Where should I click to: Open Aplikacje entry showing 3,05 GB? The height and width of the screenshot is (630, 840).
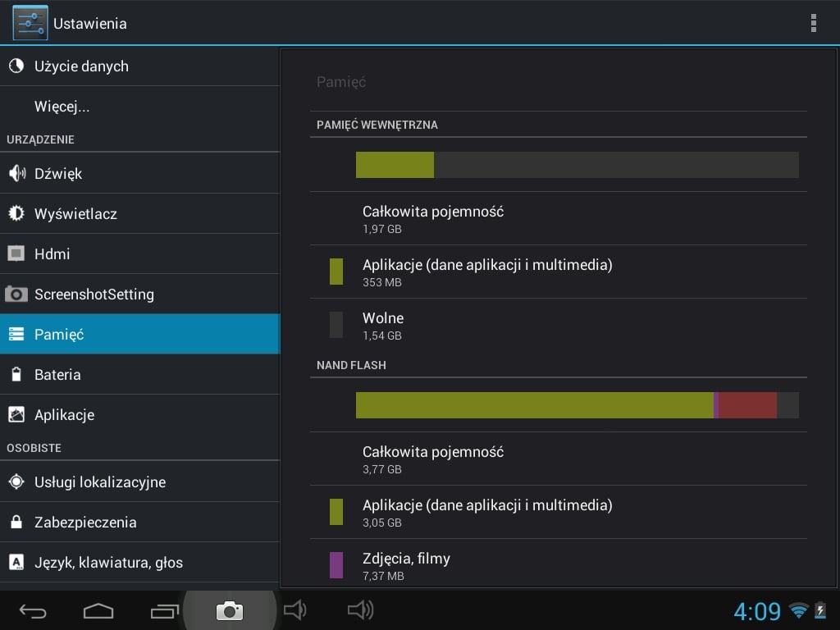point(558,512)
